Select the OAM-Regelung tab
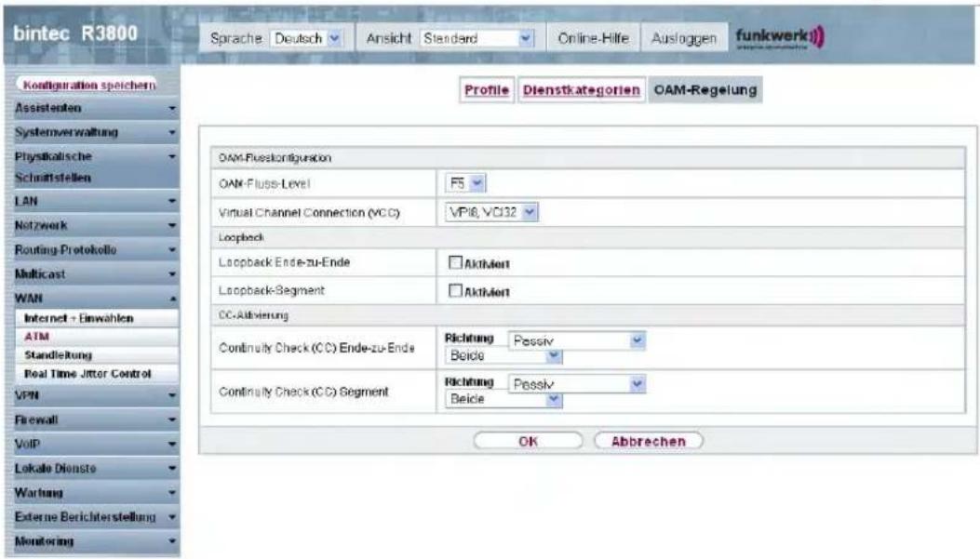The width and height of the screenshot is (980, 559). click(705, 90)
